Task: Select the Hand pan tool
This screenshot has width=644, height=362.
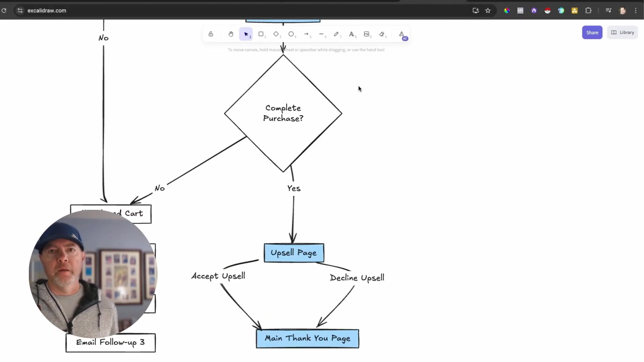Action: [231, 34]
